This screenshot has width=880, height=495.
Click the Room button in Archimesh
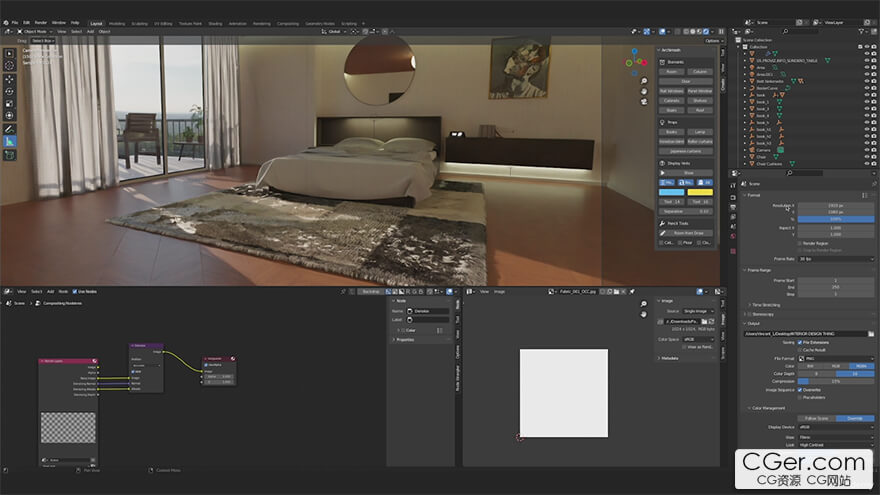(x=671, y=72)
